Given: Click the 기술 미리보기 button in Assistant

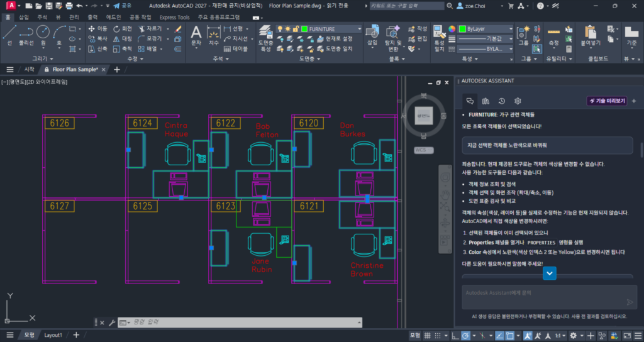Looking at the screenshot, I should pyautogui.click(x=607, y=101).
